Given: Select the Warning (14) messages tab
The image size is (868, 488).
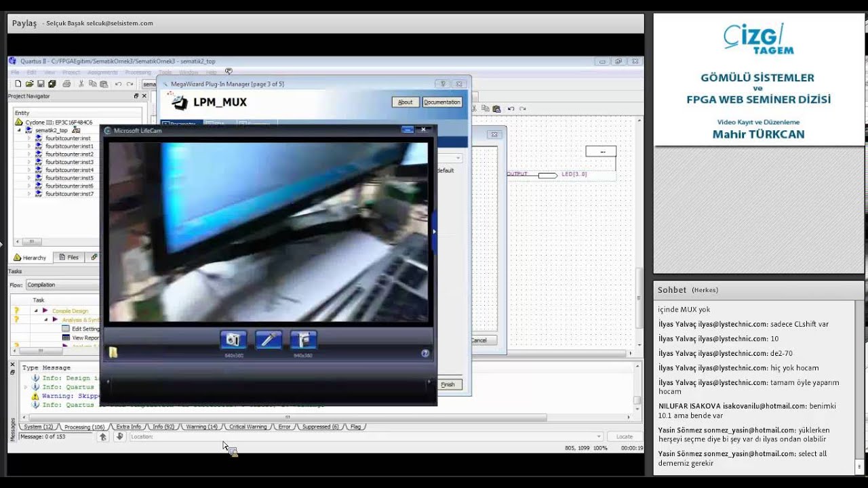Looking at the screenshot, I should click(x=201, y=427).
